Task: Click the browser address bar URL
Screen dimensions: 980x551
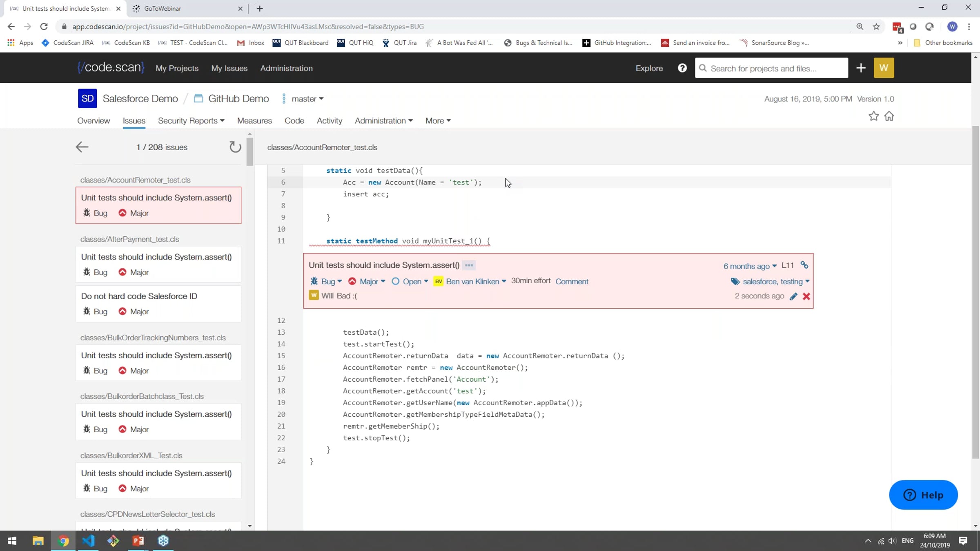Action: click(248, 27)
